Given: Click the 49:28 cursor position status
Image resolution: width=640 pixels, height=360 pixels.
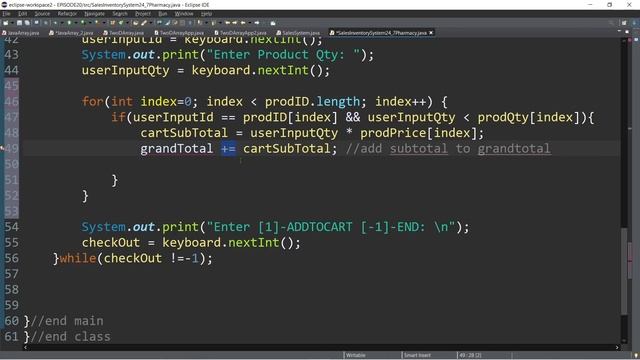Looking at the screenshot, I should point(470,356).
